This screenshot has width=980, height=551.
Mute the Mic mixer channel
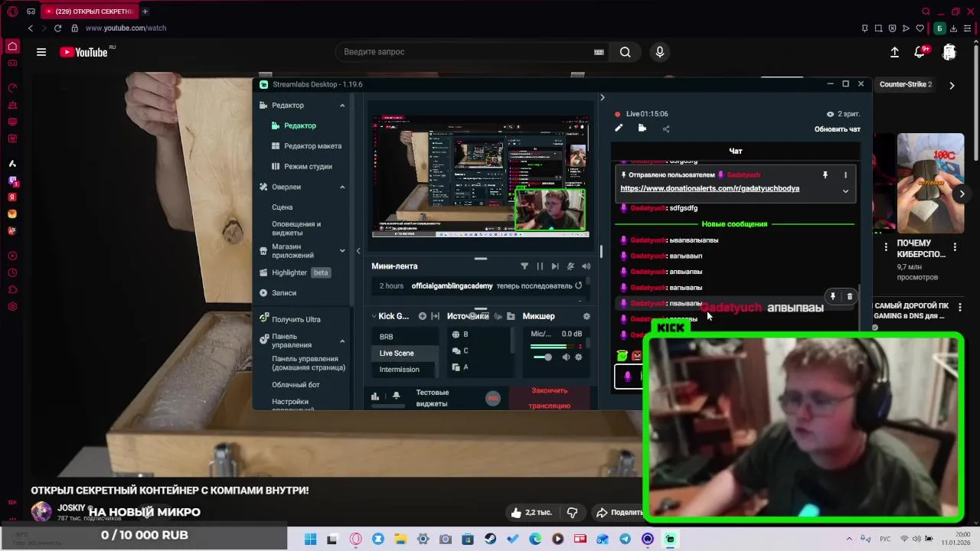tap(566, 357)
